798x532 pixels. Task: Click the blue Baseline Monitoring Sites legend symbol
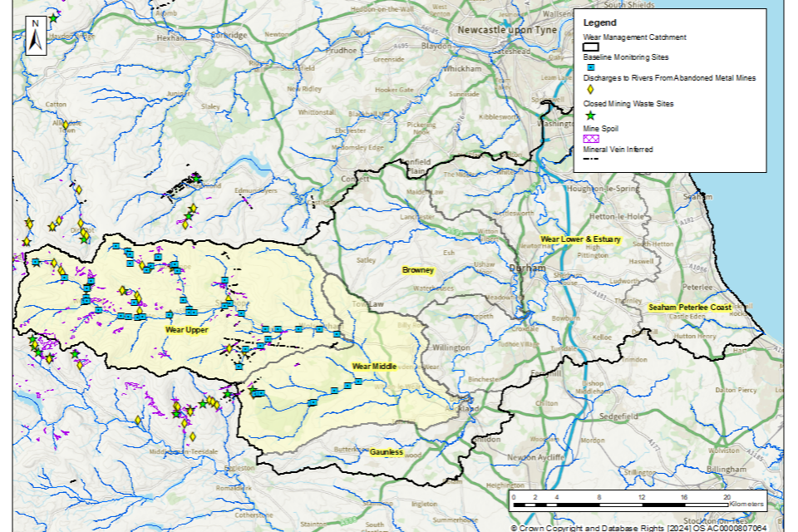(590, 67)
